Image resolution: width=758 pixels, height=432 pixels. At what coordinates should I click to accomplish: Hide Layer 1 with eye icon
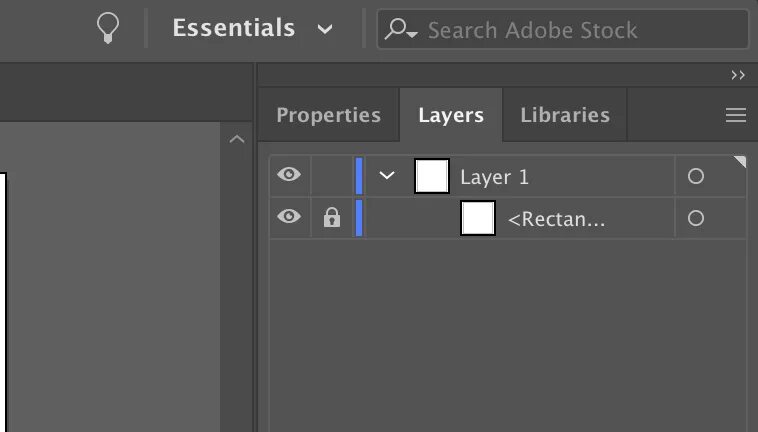[x=289, y=176]
